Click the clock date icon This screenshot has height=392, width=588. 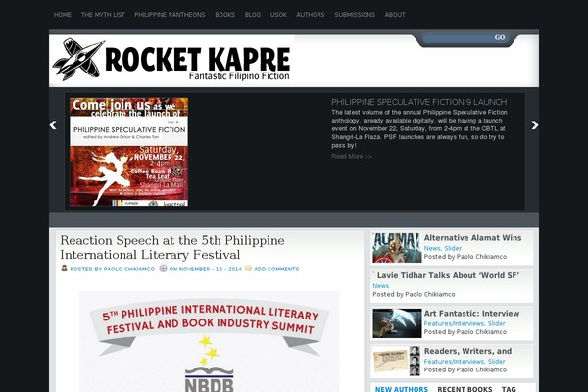pyautogui.click(x=163, y=269)
